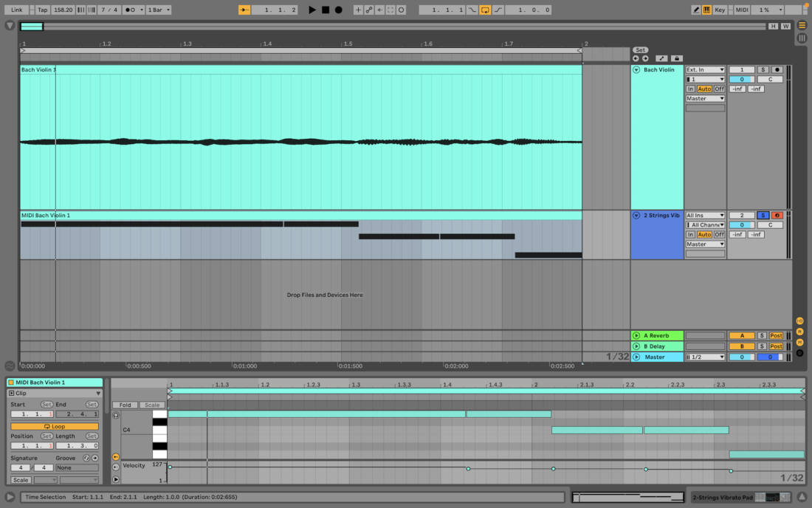This screenshot has width=812, height=508.
Task: Open the Master output 1/2 dropdown
Action: pos(705,357)
